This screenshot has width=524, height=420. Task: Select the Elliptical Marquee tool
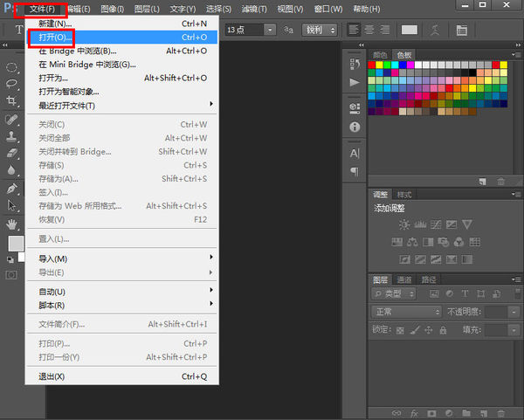[x=11, y=67]
